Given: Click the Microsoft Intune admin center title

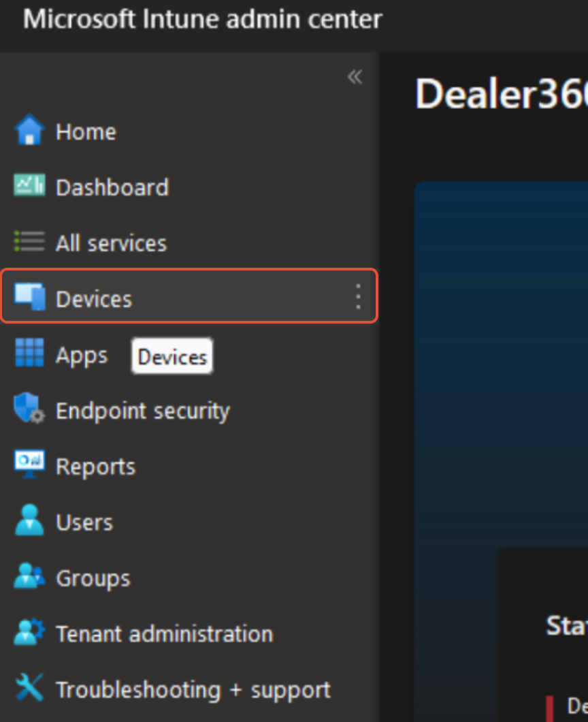Looking at the screenshot, I should [x=203, y=19].
